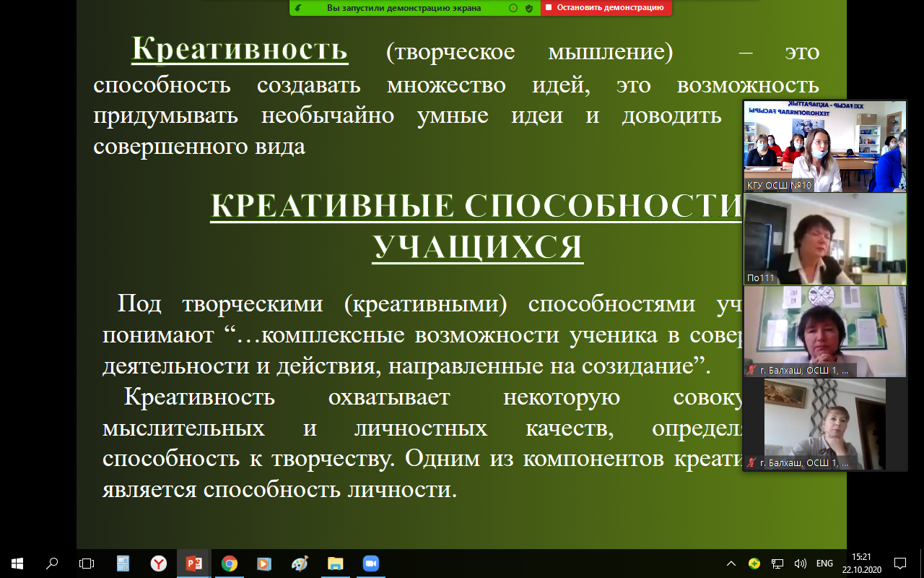This screenshot has height=578, width=924.
Task: Click the green encryption shield icon
Action: (529, 8)
